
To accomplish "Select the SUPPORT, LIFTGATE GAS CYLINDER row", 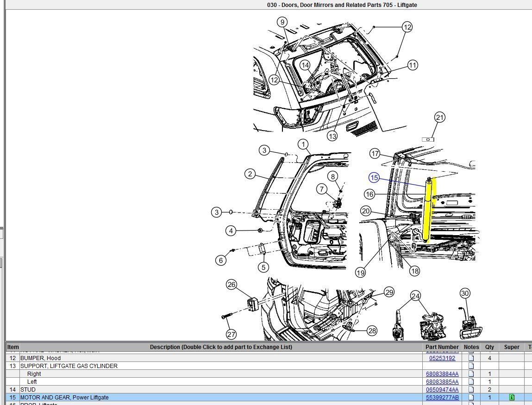I will click(x=69, y=366).
